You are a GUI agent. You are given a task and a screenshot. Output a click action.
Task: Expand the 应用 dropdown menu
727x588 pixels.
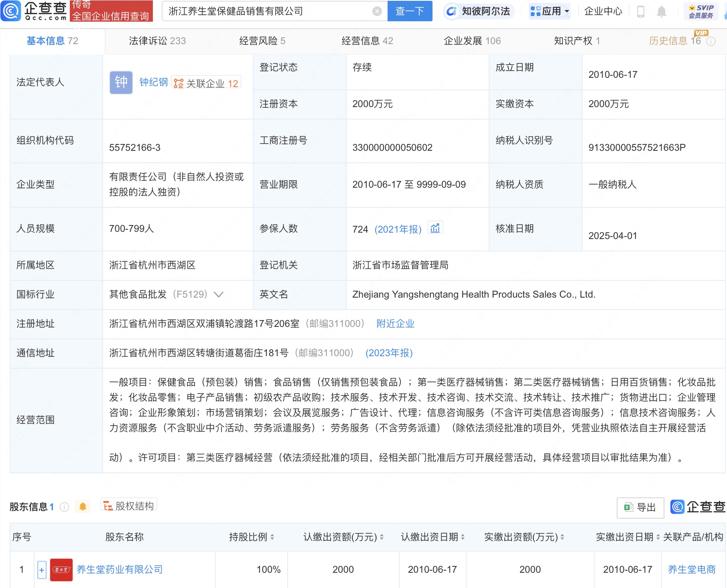pos(550,11)
